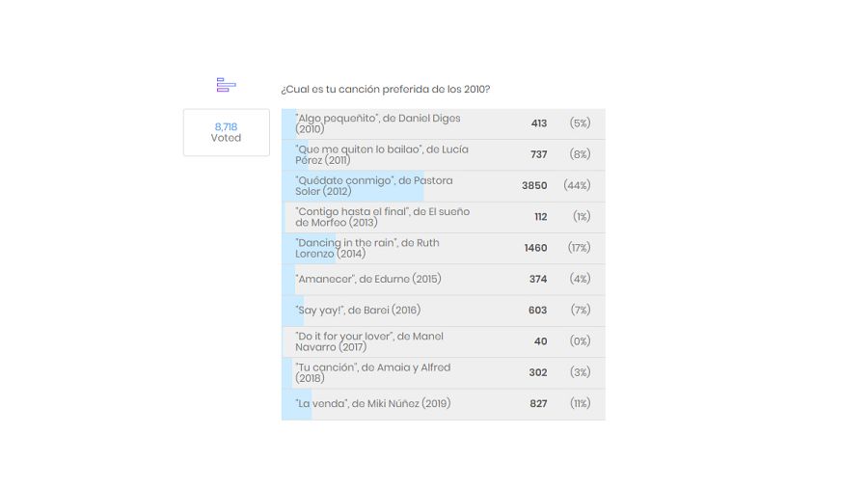Viewport: 868px width, 489px height.
Task: Select "Say yay!" by Barei option
Action: click(x=359, y=311)
